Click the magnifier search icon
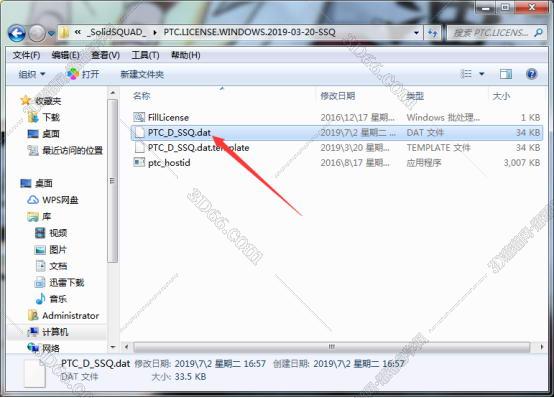Screen dimensions: 554x398 (x=538, y=33)
